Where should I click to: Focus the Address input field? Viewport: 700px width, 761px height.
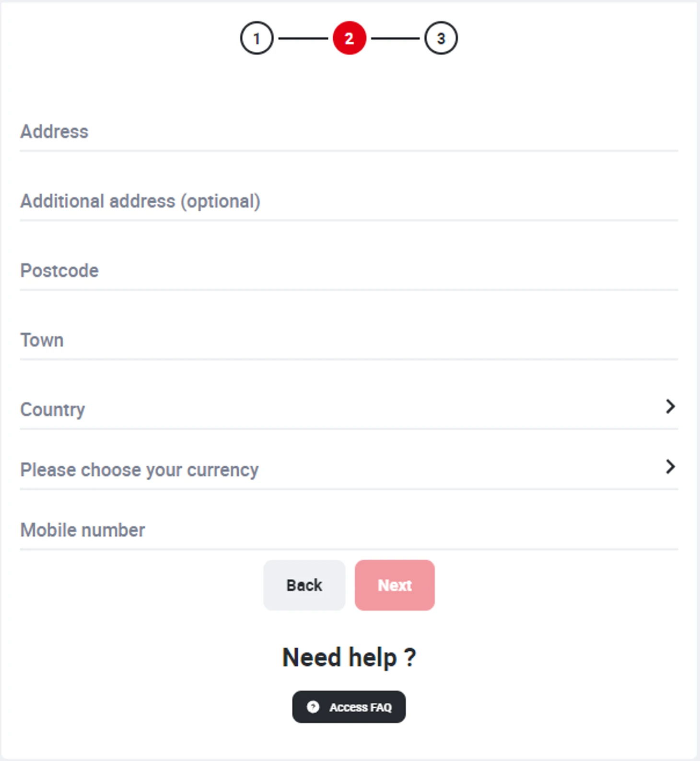point(349,132)
